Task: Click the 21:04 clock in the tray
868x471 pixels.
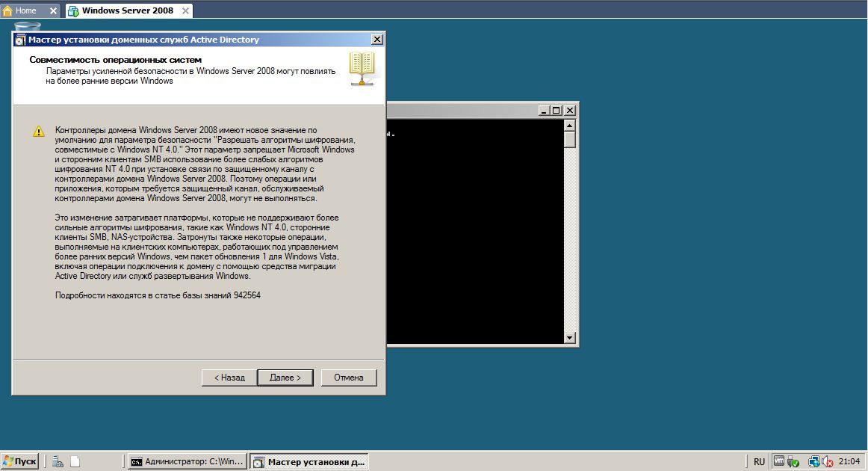Action: [x=849, y=461]
